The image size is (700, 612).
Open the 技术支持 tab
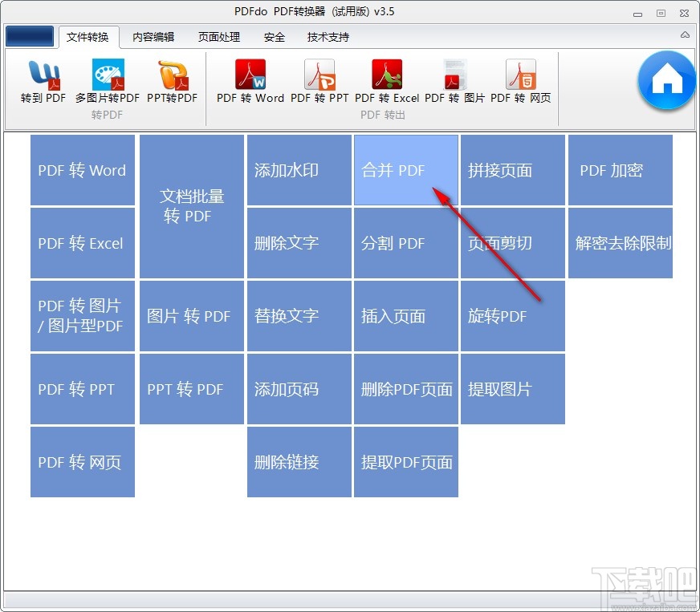(x=328, y=37)
